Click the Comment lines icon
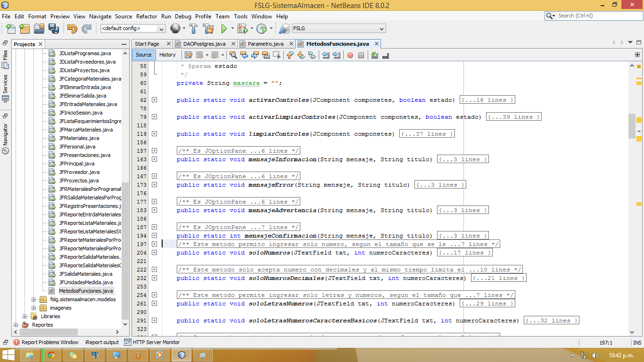 (375, 55)
